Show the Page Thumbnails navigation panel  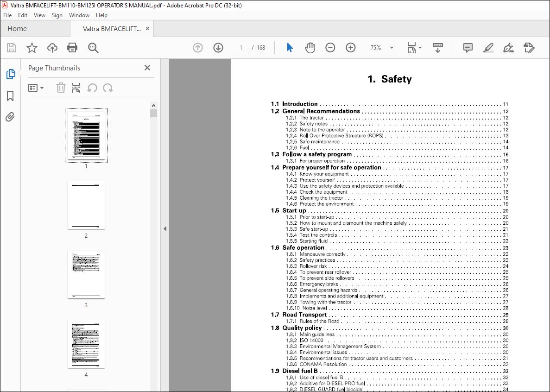pyautogui.click(x=11, y=74)
